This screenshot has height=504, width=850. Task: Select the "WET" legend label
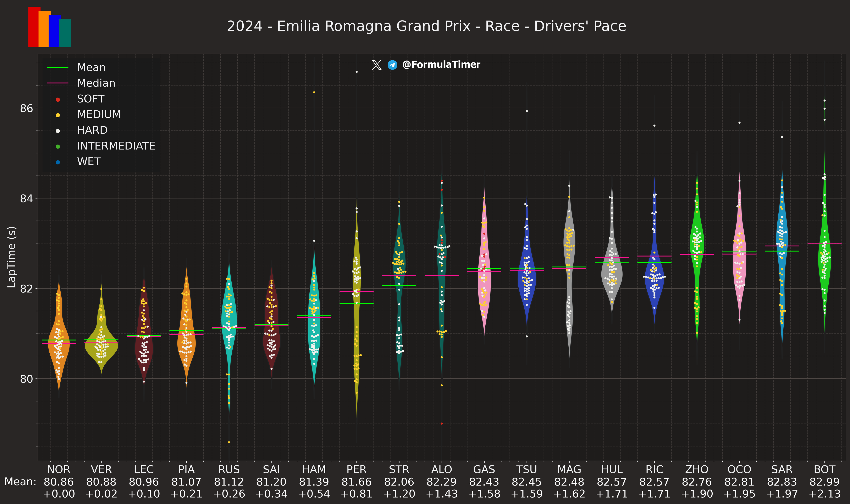pos(89,161)
